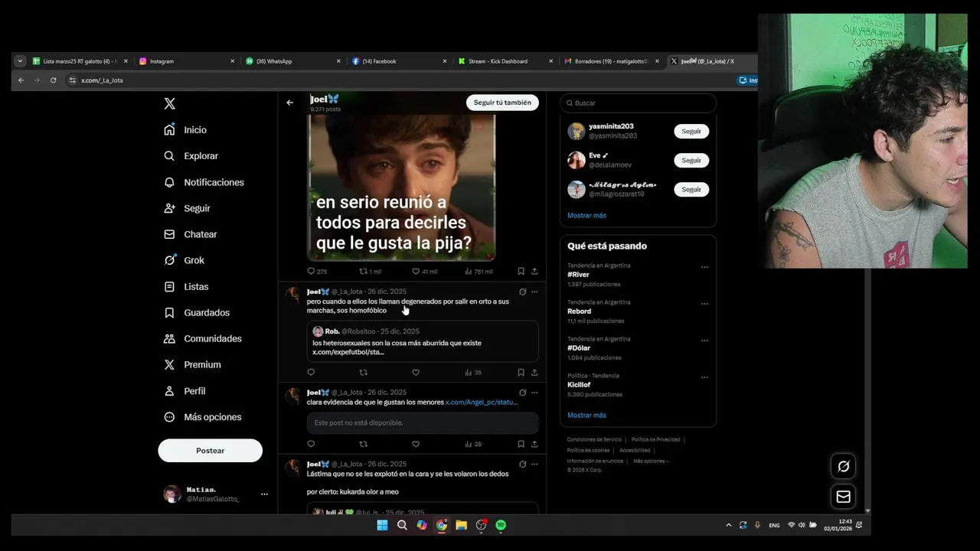Open Chatear messages
This screenshot has height=551, width=980.
click(191, 234)
